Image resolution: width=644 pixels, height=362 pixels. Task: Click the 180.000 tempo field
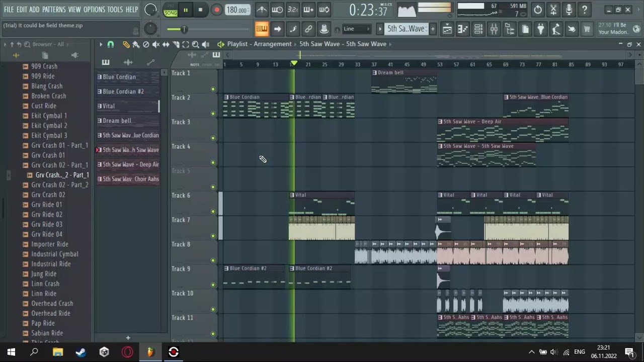coord(237,10)
